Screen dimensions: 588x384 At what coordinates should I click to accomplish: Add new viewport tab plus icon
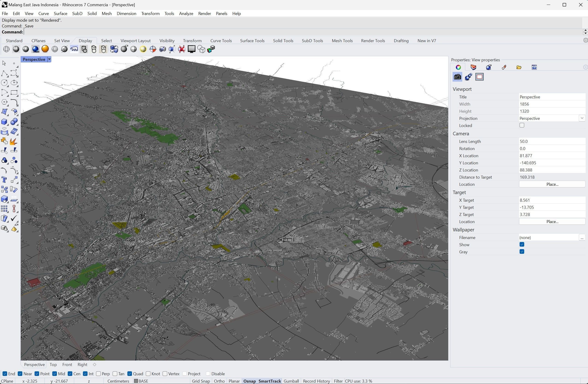[94, 364]
